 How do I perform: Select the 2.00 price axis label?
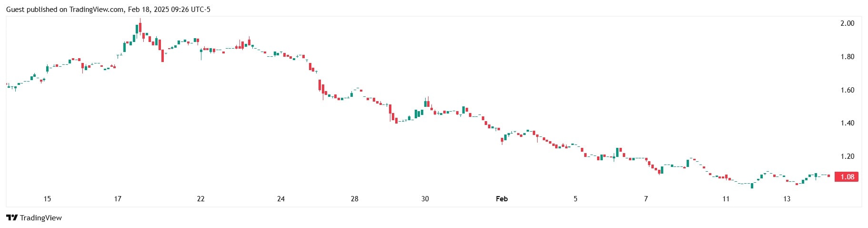(848, 23)
